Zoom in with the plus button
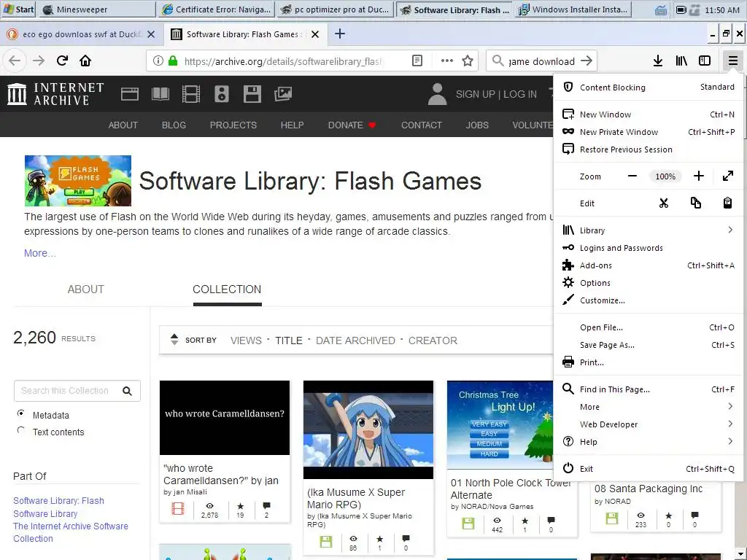The height and width of the screenshot is (560, 747). click(698, 176)
